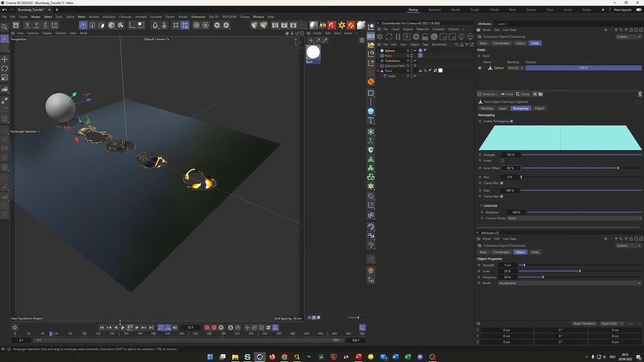Open upper Attributes Custom layout dropdown
This screenshot has width=644, height=362.
pyautogui.click(x=629, y=37)
